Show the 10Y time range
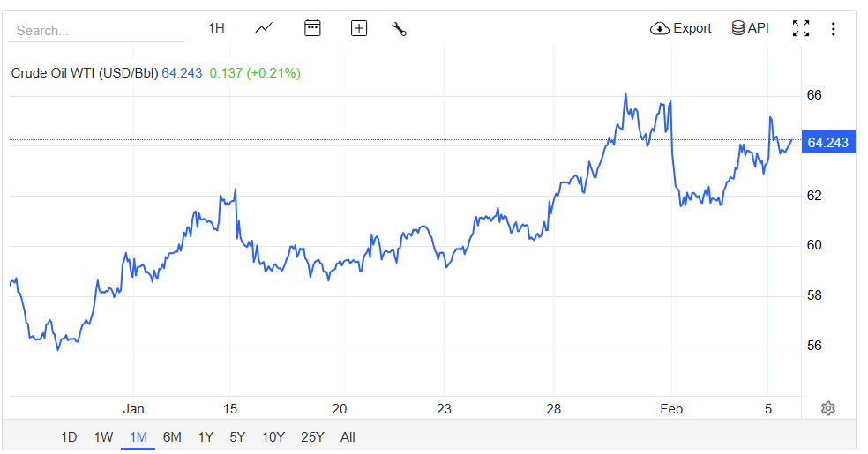This screenshot has height=454, width=868. click(x=273, y=437)
